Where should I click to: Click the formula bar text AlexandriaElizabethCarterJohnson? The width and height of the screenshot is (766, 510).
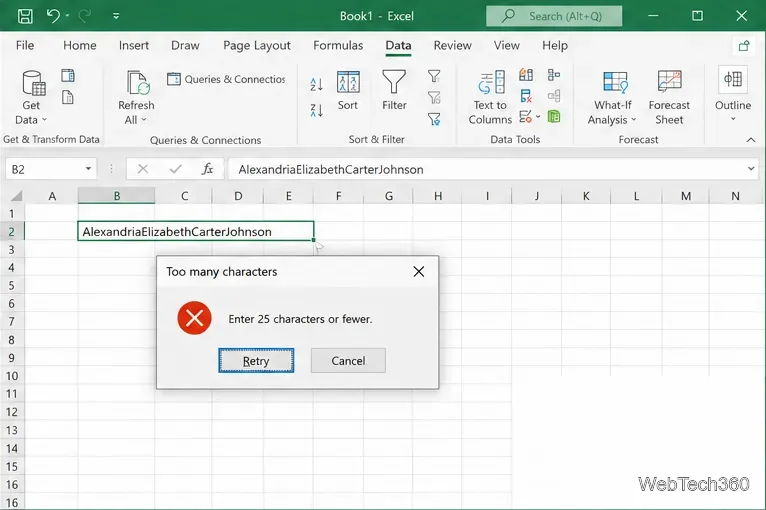[x=331, y=170]
